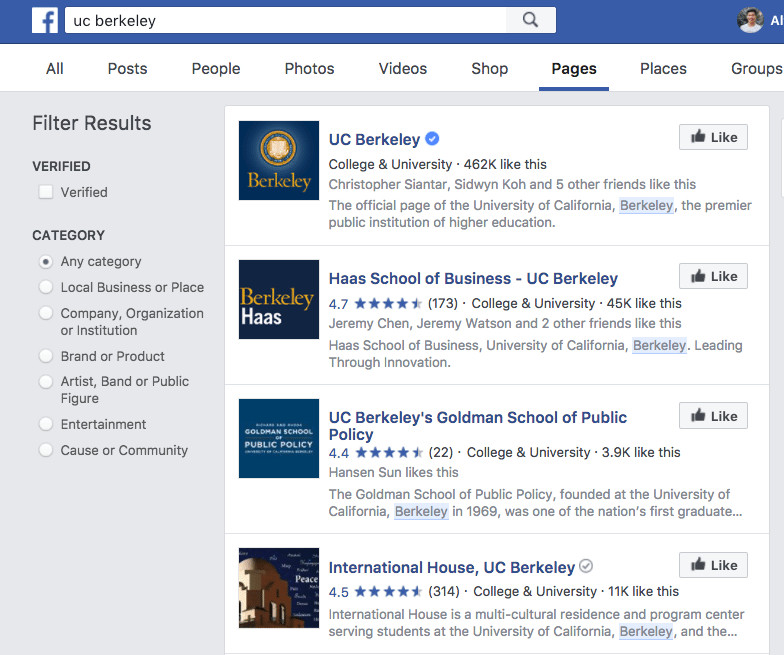Click '3.9K like this' text
Image resolution: width=784 pixels, height=655 pixels.
pyautogui.click(x=641, y=452)
